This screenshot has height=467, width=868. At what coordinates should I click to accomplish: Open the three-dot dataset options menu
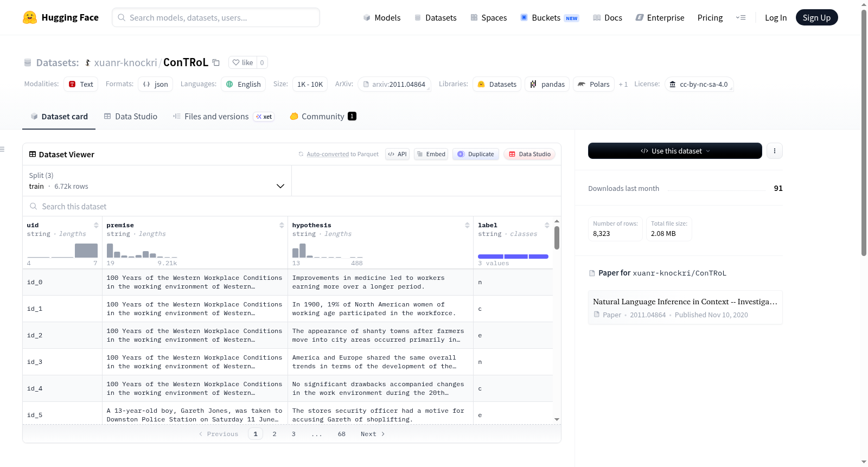pyautogui.click(x=775, y=151)
